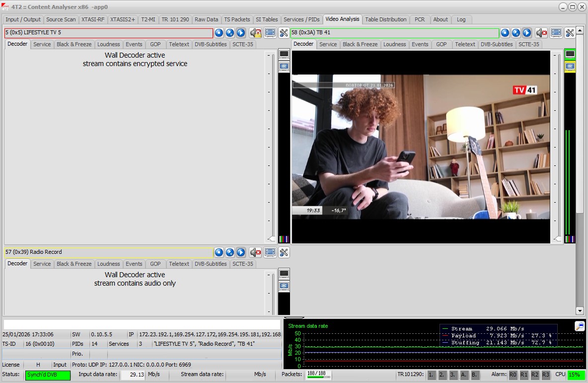This screenshot has width=588, height=383.
Task: Select the 5 (0x5) LIFESTYLE TV 5 service field
Action: tap(108, 33)
